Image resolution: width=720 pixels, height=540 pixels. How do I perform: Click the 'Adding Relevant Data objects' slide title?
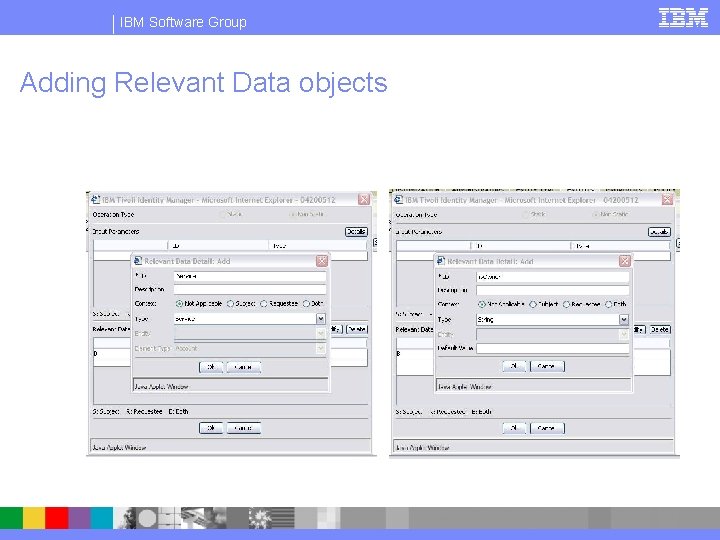[204, 83]
